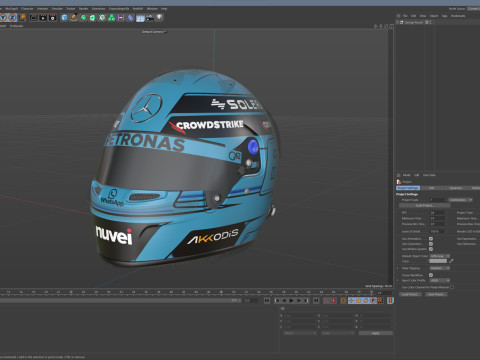Play animation backwards button
Image resolution: width=480 pixels, height=360 pixels.
284,301
